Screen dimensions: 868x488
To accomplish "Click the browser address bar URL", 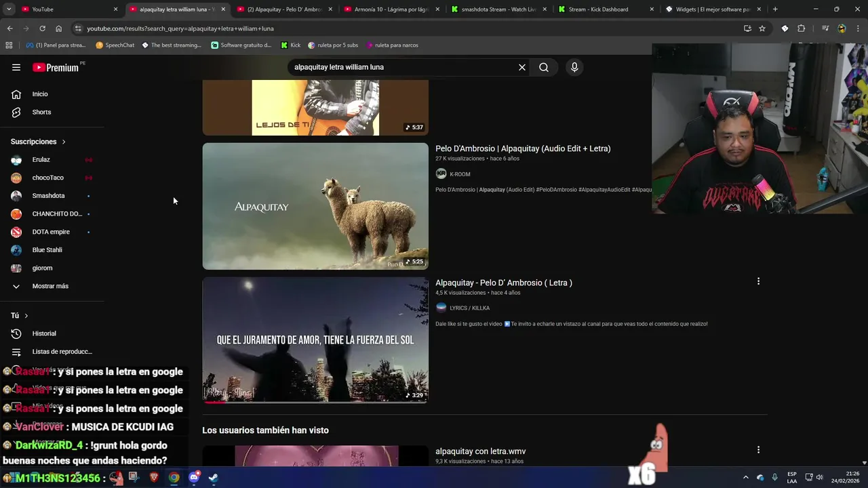I will 180,28.
